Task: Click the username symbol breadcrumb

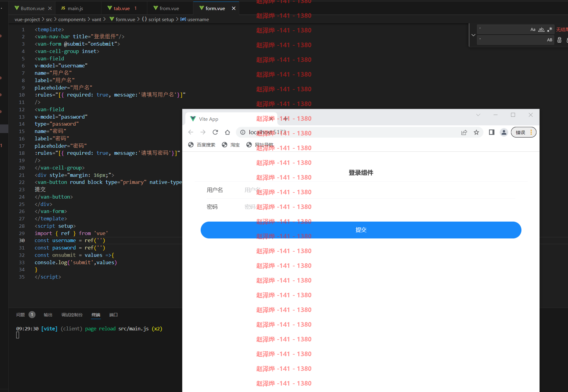Action: (x=195, y=19)
